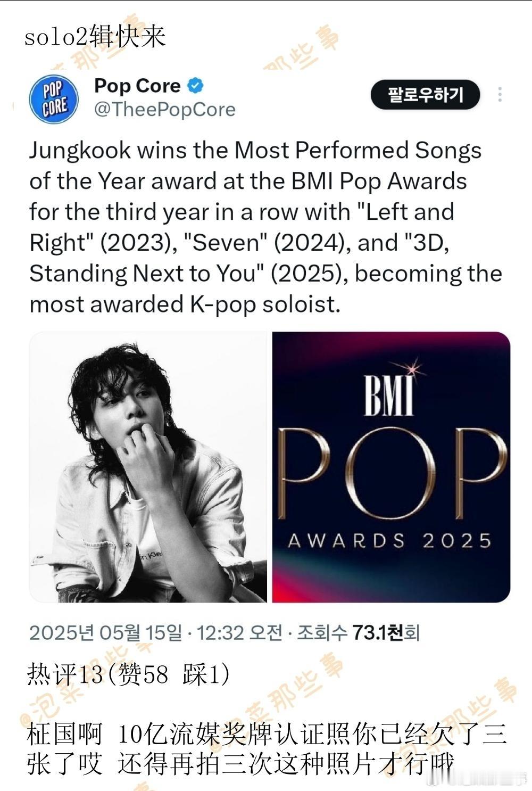Image resolution: width=532 pixels, height=791 pixels.
Task: Tap the 팔로우하기 follow button
Action: pos(425,95)
